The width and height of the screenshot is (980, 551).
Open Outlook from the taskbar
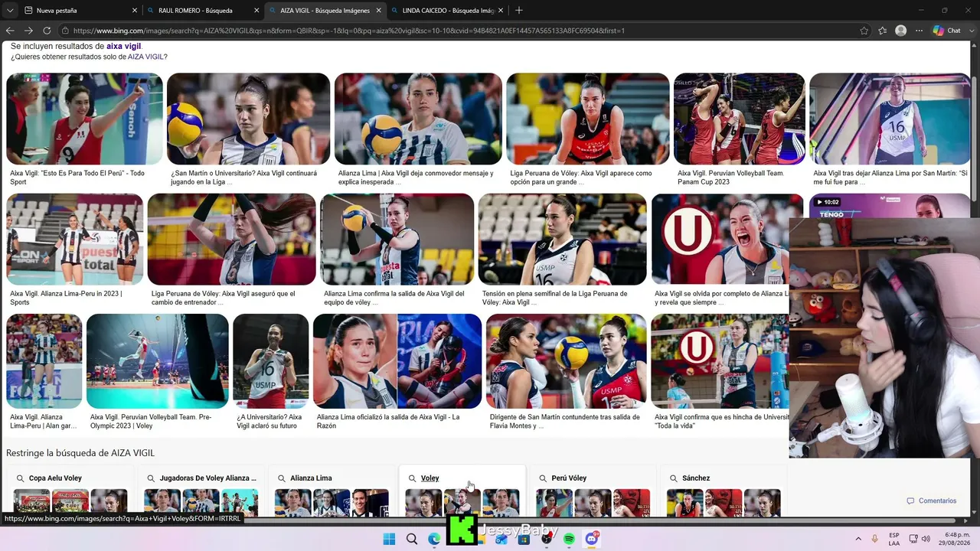point(501,539)
